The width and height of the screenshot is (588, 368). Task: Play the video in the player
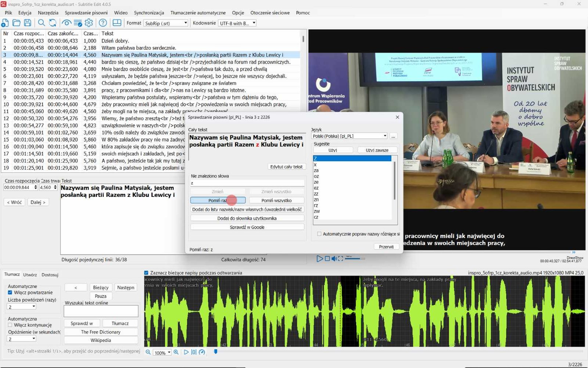click(x=319, y=259)
